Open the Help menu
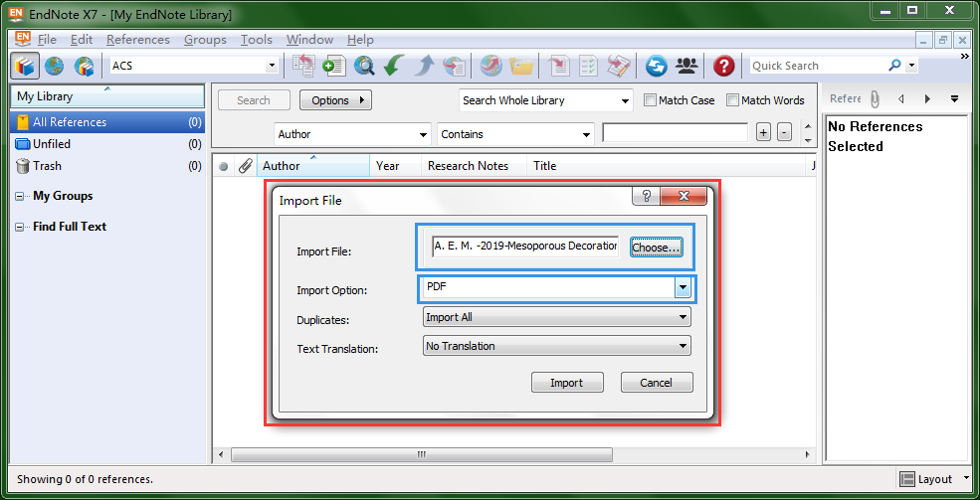Viewport: 980px width, 500px height. click(x=360, y=40)
